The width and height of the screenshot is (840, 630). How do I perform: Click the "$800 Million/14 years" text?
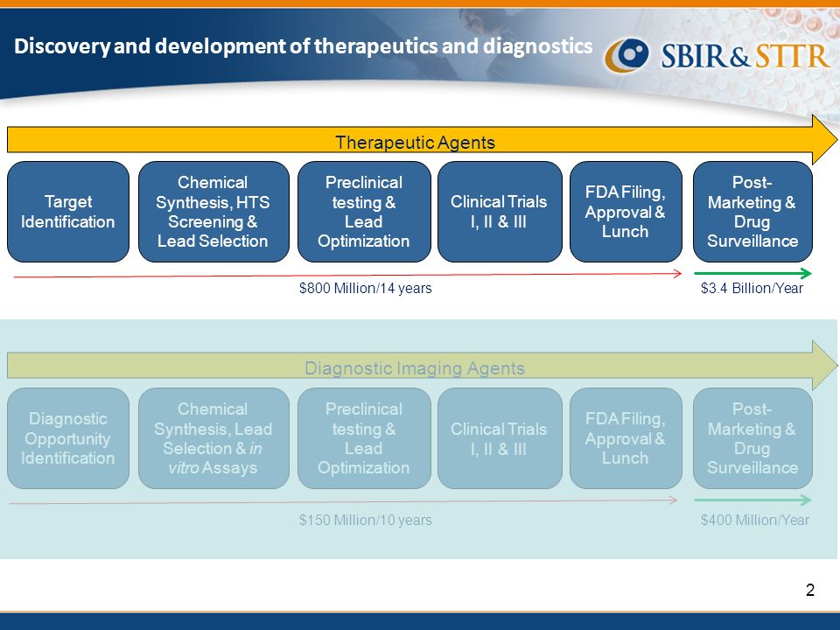(366, 288)
